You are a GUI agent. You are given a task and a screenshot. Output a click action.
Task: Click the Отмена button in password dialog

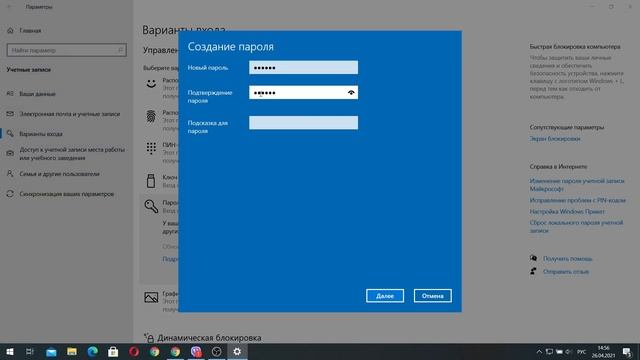[433, 296]
